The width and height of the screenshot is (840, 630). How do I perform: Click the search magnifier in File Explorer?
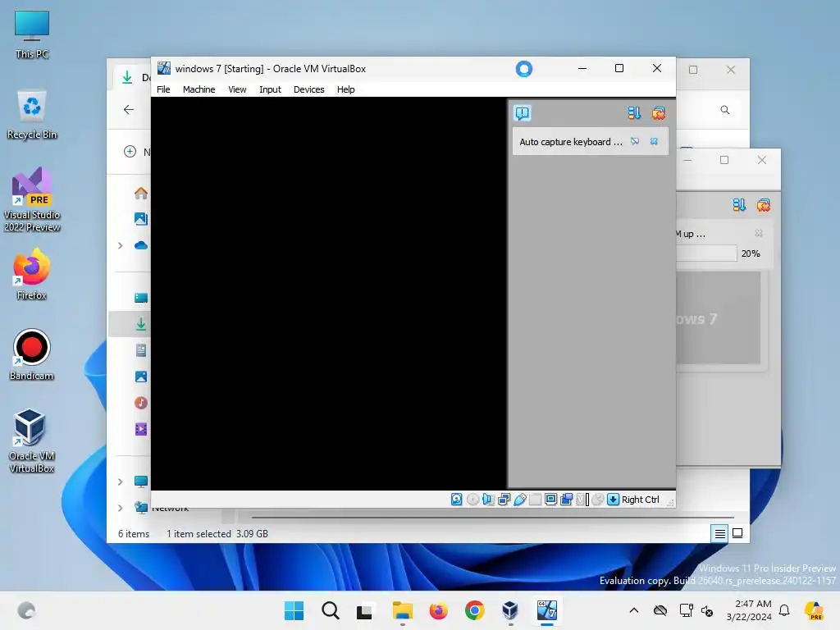pyautogui.click(x=725, y=110)
